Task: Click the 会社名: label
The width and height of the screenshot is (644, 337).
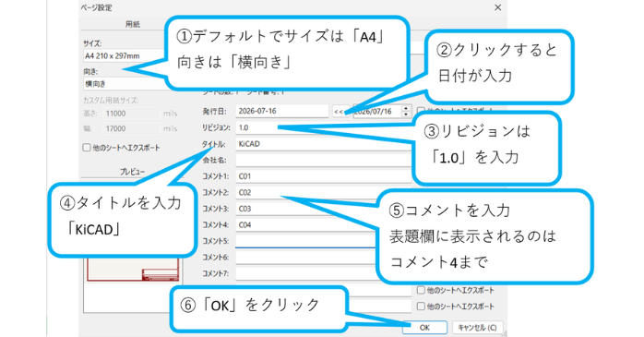Action: (214, 161)
